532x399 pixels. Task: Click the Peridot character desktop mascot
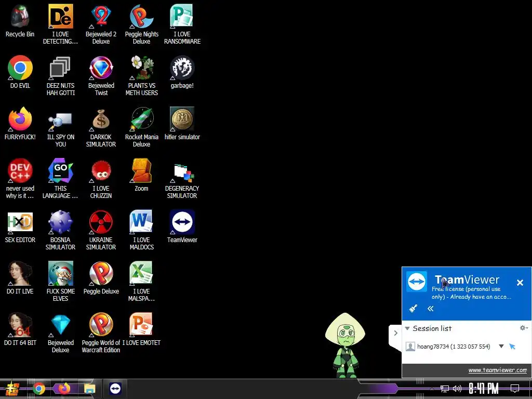pyautogui.click(x=345, y=344)
